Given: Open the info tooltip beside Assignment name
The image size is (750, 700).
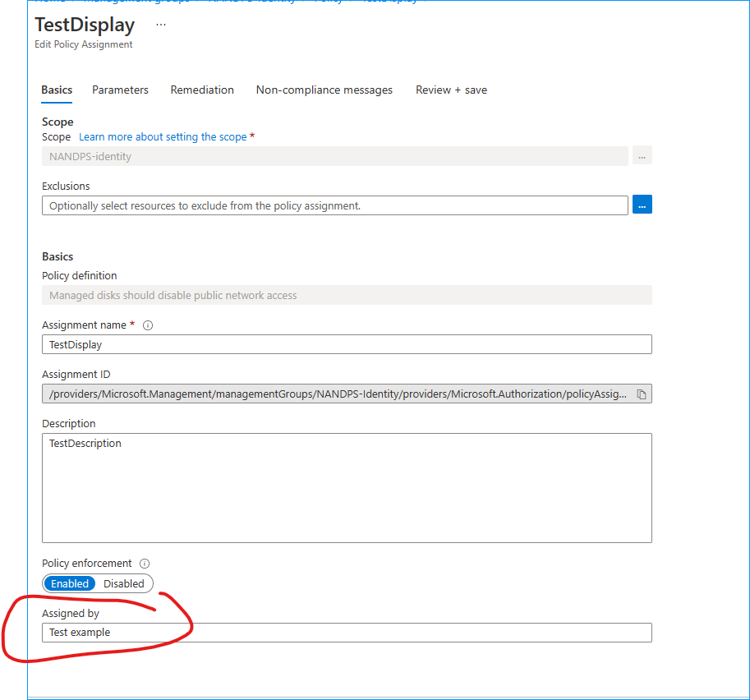Looking at the screenshot, I should click(x=147, y=325).
